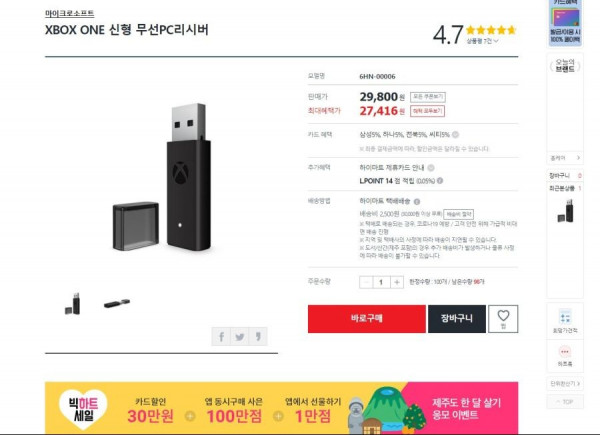Add product to wishlist with heart icon

(503, 319)
